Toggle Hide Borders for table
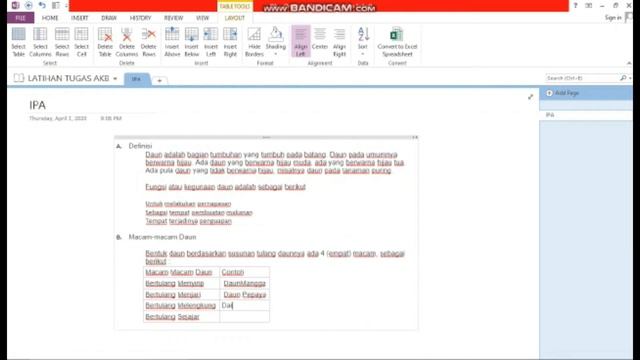This screenshot has height=360, width=640. 254,42
